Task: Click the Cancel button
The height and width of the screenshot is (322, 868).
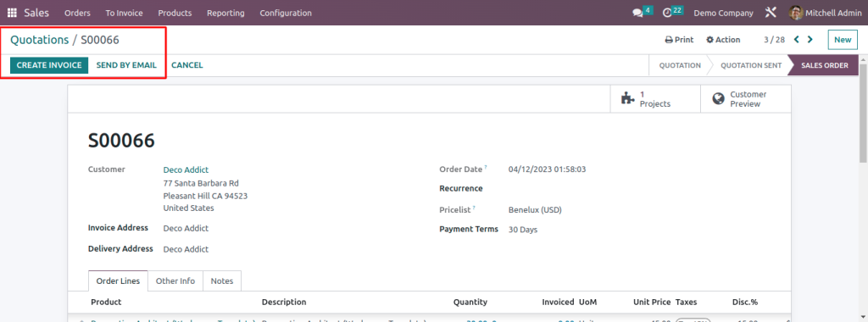Action: (187, 65)
